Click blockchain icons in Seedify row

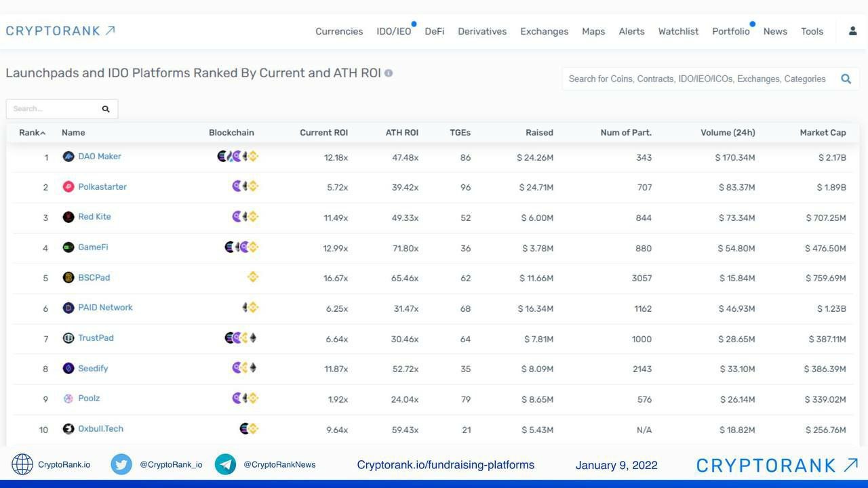click(x=244, y=367)
